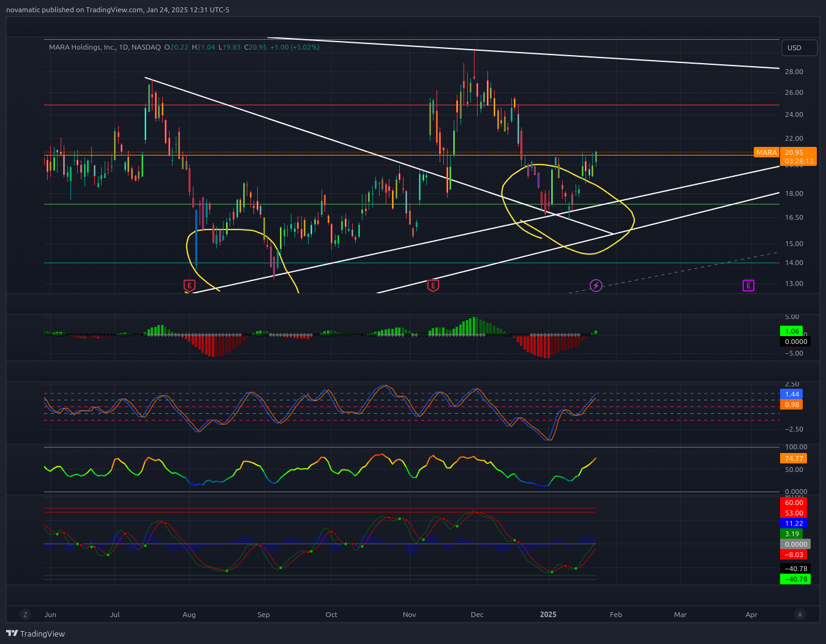Open the August red earnings E marker

[x=189, y=285]
